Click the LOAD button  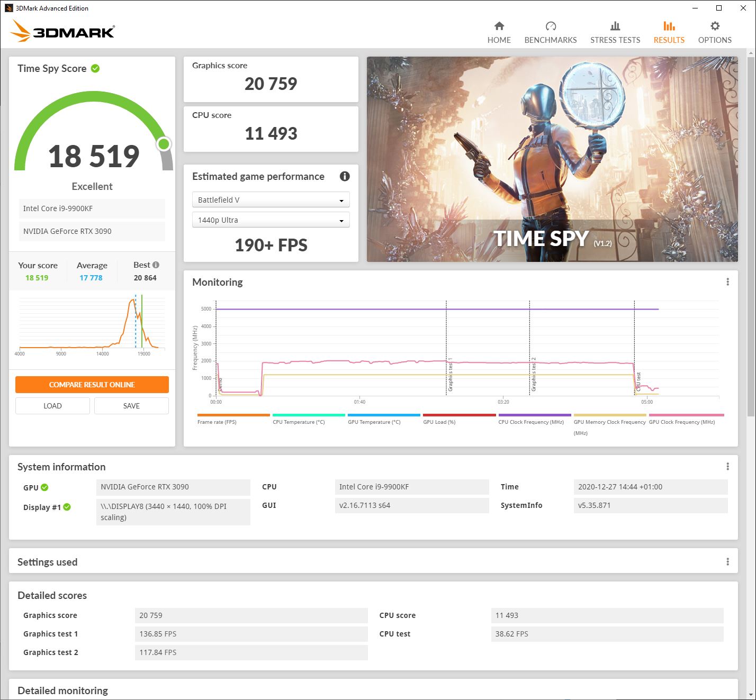click(52, 406)
